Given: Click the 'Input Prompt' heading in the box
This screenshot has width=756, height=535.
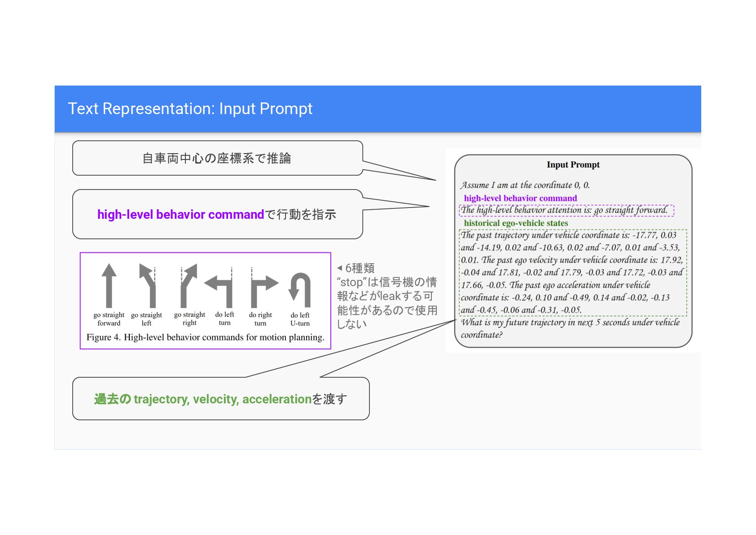Looking at the screenshot, I should (x=573, y=164).
